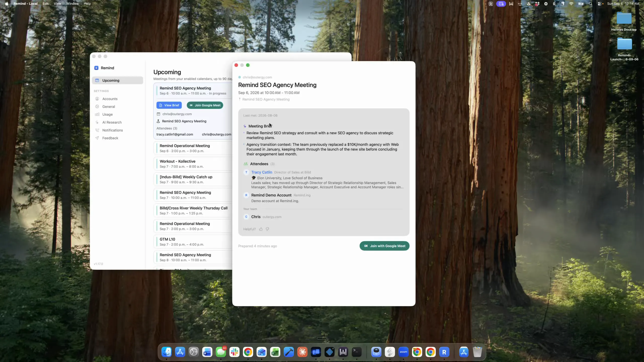Click the thumbs up Helpful icon

(x=261, y=229)
